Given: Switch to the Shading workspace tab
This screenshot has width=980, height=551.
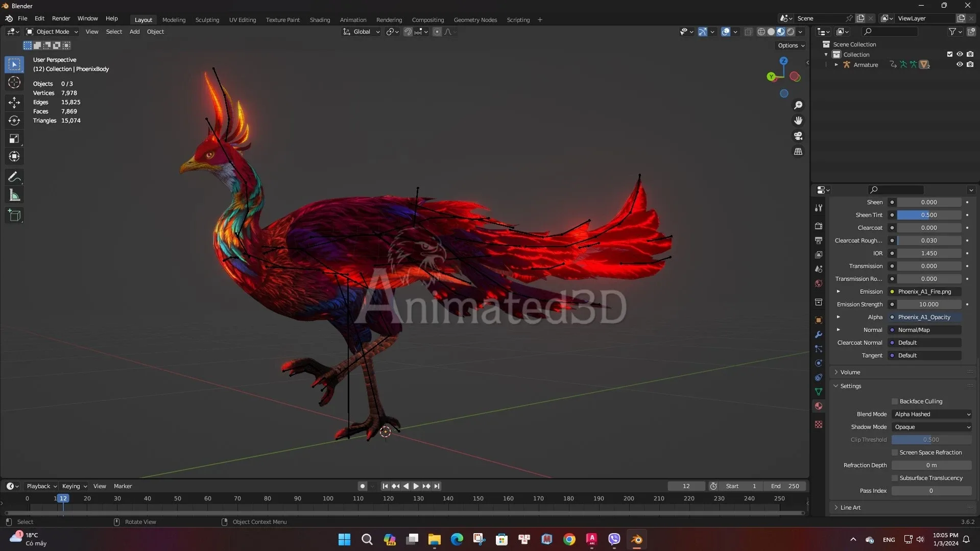Looking at the screenshot, I should coord(320,19).
